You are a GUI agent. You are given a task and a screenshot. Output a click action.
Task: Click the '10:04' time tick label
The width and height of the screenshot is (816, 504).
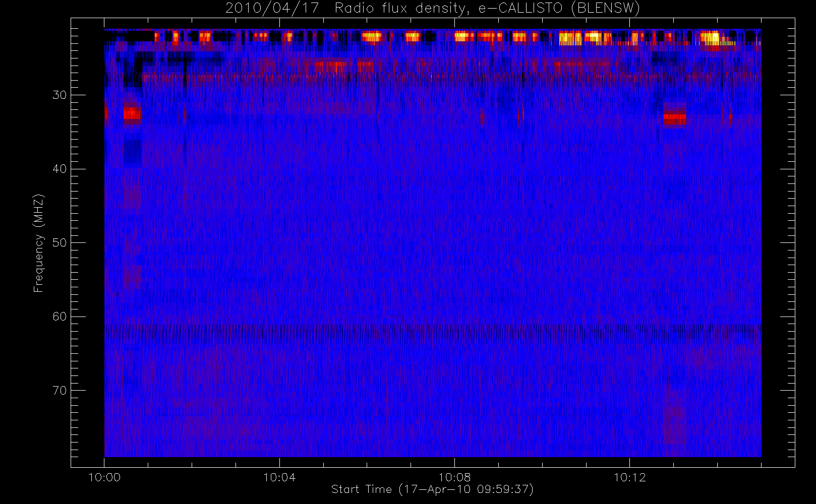[x=279, y=477]
